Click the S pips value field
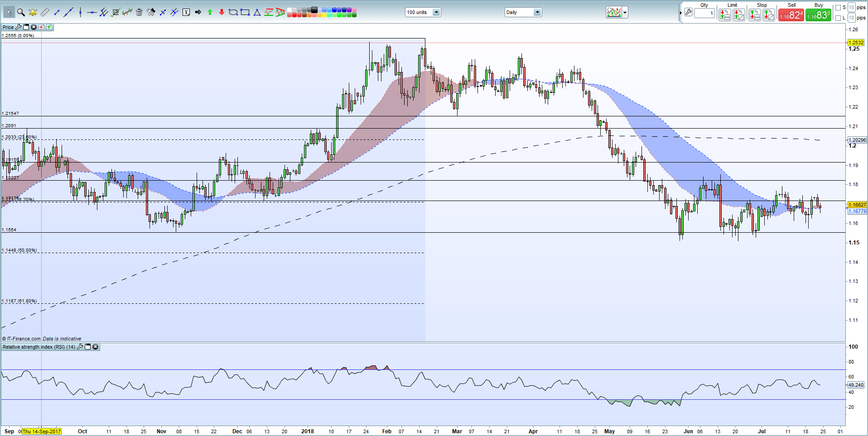The width and height of the screenshot is (868, 436). click(x=851, y=7)
